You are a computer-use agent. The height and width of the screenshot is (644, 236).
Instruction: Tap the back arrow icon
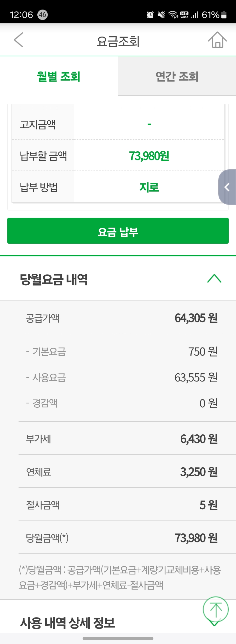tap(19, 40)
